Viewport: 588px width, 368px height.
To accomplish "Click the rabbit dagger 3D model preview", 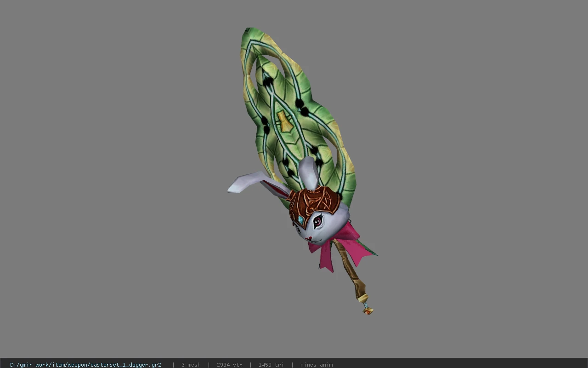I will click(x=303, y=171).
